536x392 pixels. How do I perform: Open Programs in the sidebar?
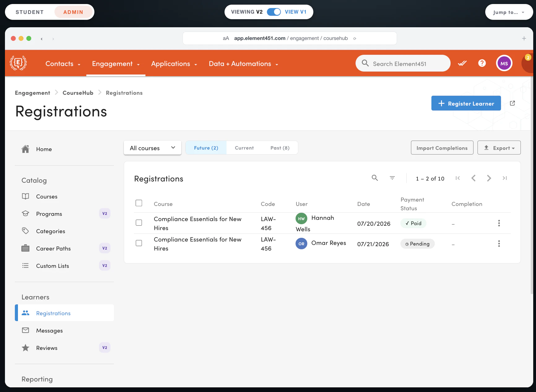click(64, 214)
